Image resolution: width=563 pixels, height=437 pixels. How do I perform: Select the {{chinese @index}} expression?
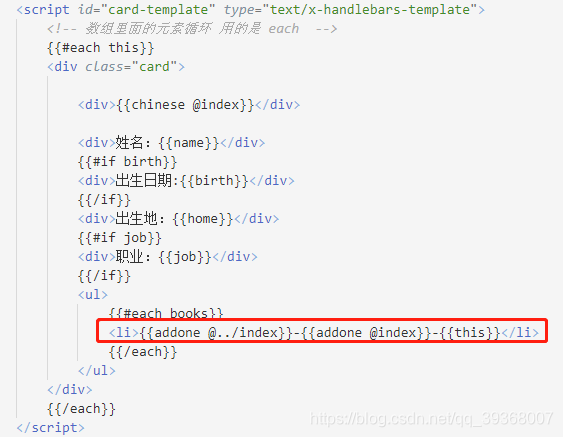(185, 105)
